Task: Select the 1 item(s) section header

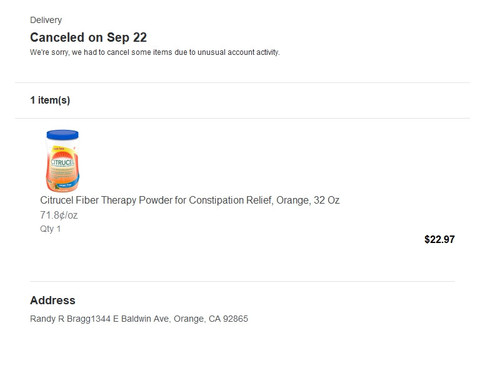Action: [50, 100]
